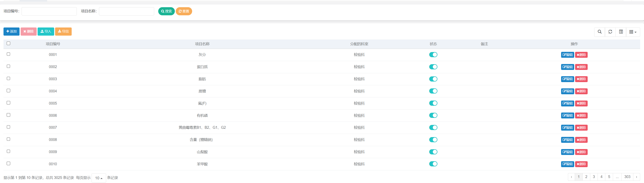This screenshot has height=183, width=644.
Task: Click the previous page arrow
Action: coord(571,177)
